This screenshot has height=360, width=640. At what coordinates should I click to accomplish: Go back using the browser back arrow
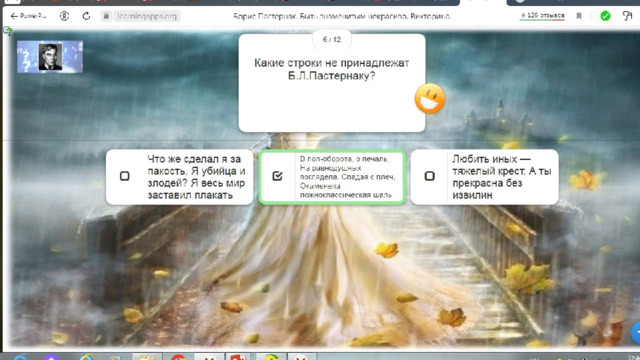(x=14, y=16)
